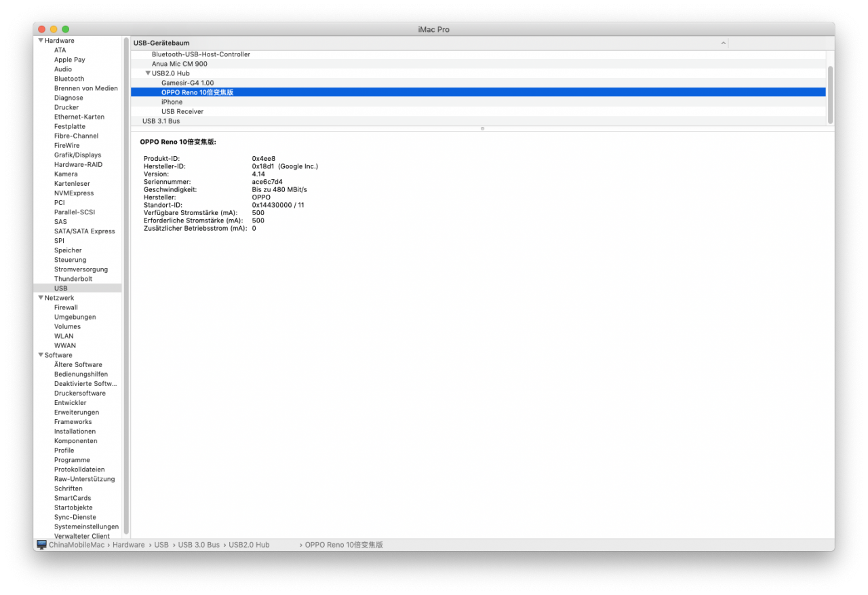Image resolution: width=868 pixels, height=595 pixels.
Task: Collapse the Software section triangle
Action: click(41, 355)
